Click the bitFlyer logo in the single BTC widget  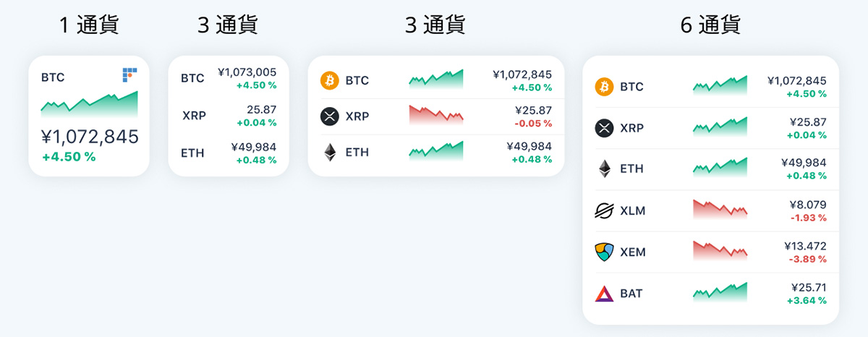click(x=129, y=74)
